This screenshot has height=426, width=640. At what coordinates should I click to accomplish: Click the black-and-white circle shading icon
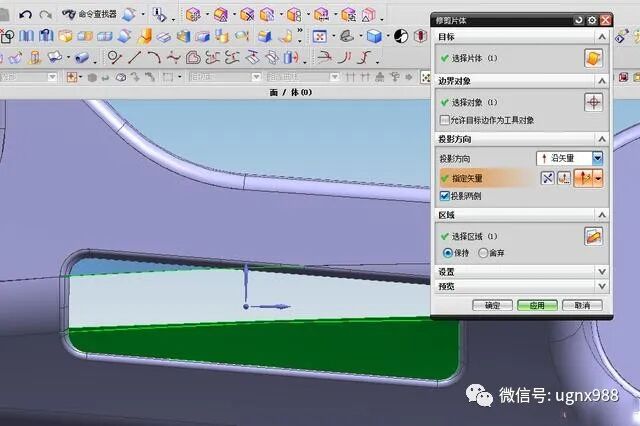401,36
